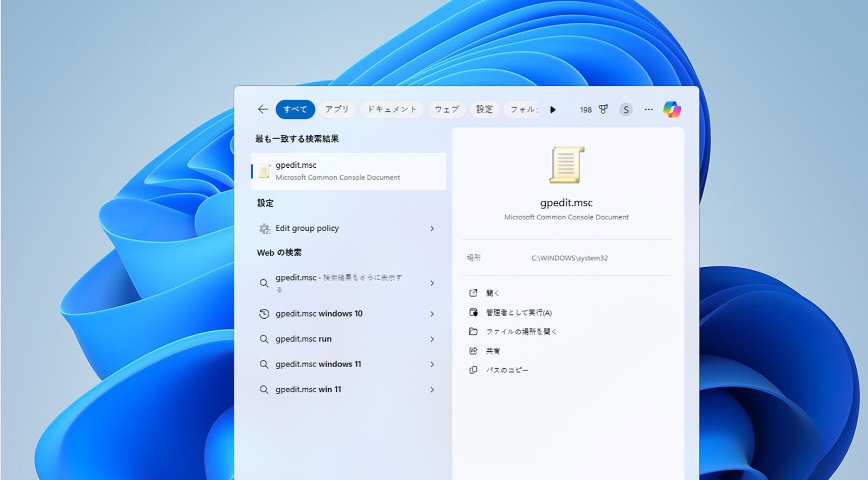This screenshot has width=868, height=480.
Task: Click the large gpedit.msc document icon in preview
Action: 567,165
